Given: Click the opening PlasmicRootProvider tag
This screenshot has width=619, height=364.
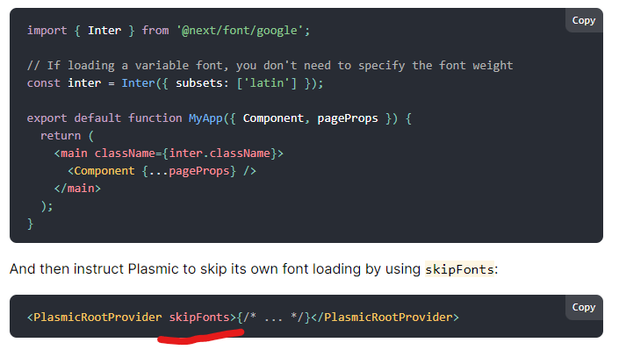Looking at the screenshot, I should pyautogui.click(x=95, y=316).
